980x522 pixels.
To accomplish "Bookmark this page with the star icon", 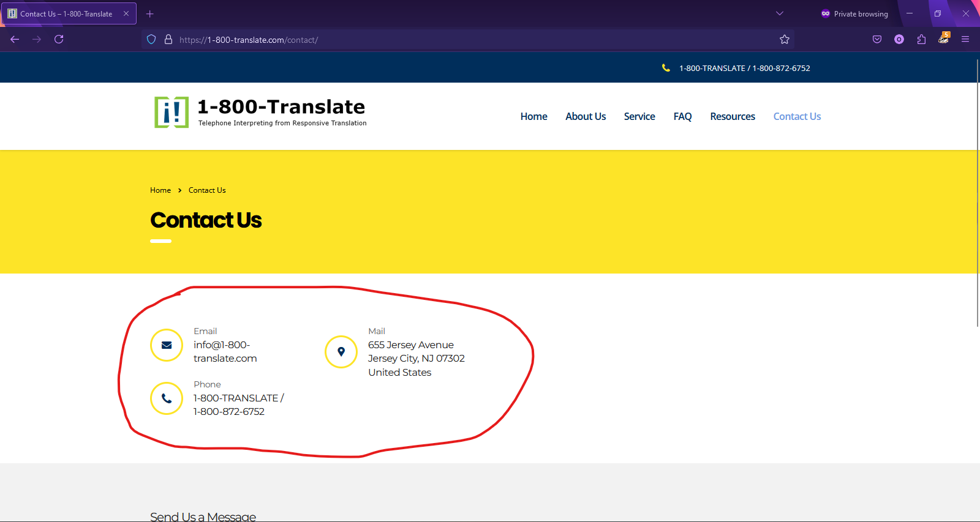I will (x=784, y=40).
